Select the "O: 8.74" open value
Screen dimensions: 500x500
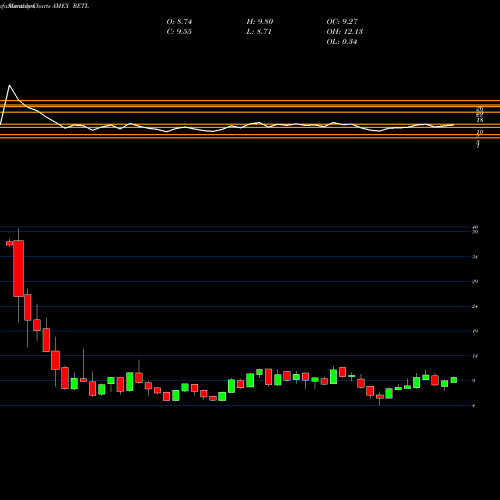[x=179, y=22]
